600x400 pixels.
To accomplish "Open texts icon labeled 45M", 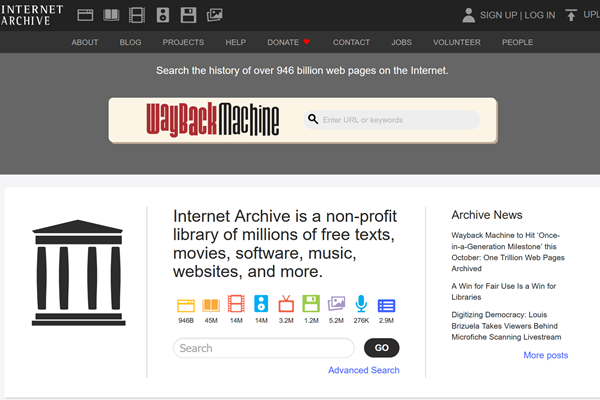I will 211,305.
